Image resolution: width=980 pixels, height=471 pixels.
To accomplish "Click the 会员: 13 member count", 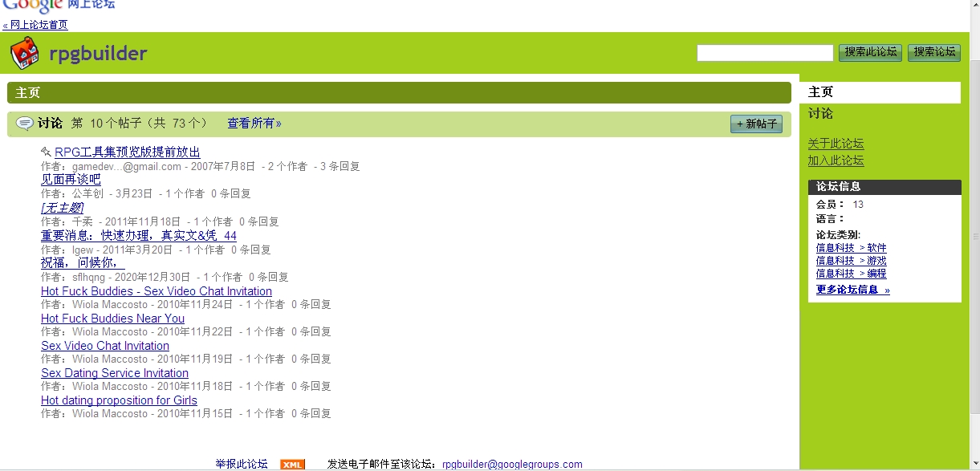I will coord(840,205).
